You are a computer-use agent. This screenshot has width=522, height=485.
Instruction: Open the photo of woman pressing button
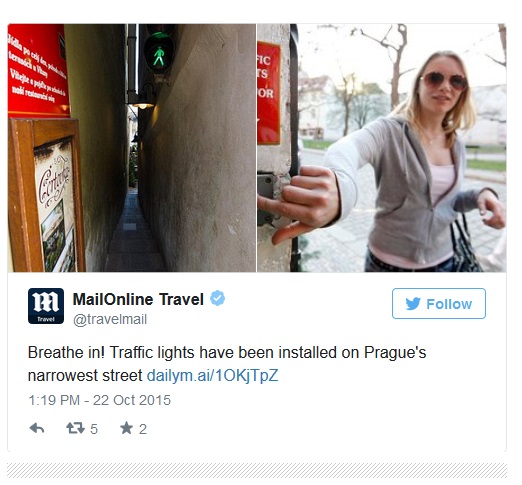(x=382, y=148)
